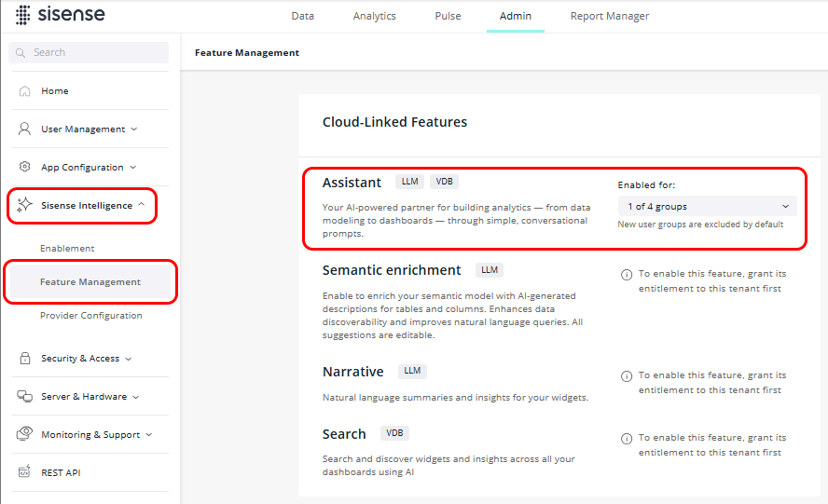Click the info icon beside Narrative
Screen dimensions: 828x504
pos(627,375)
